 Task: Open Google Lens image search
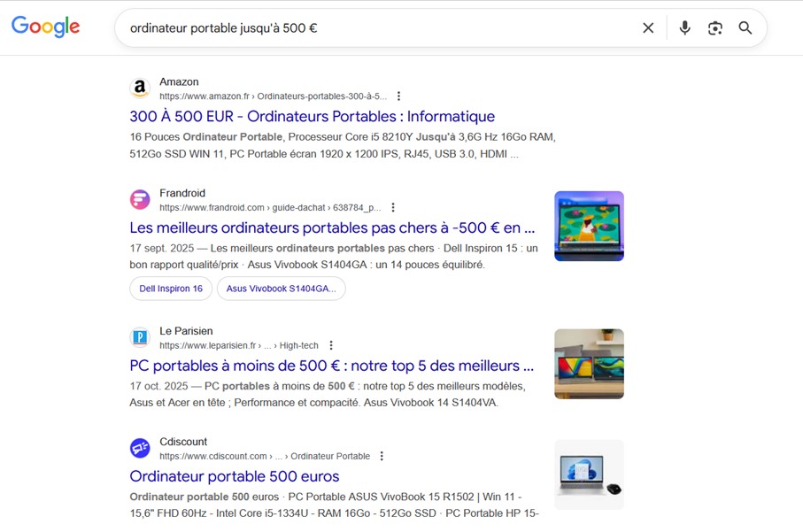click(715, 28)
